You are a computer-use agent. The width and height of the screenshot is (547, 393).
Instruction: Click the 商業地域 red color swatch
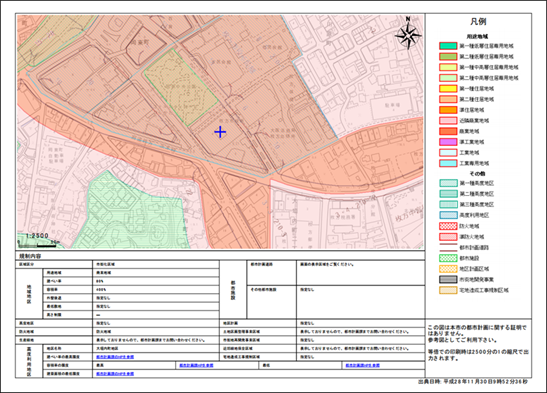pyautogui.click(x=448, y=131)
